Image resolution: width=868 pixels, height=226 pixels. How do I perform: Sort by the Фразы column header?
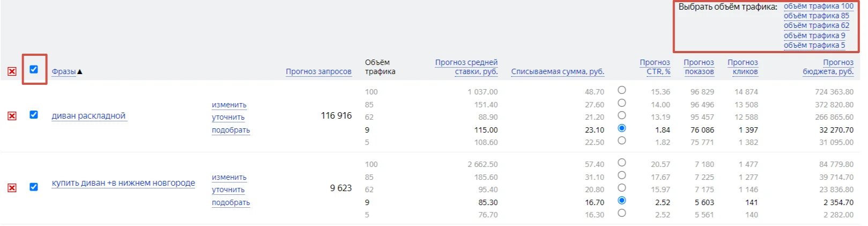(x=64, y=71)
